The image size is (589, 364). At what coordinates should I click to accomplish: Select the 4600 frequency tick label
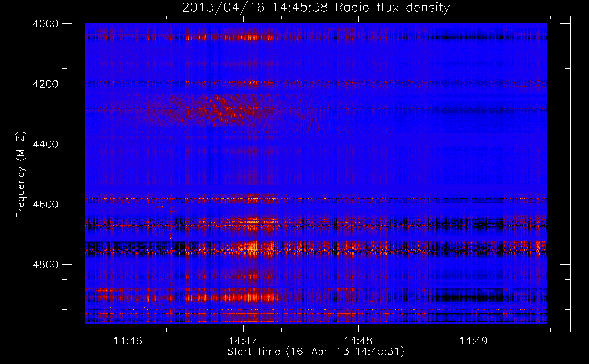pyautogui.click(x=46, y=204)
